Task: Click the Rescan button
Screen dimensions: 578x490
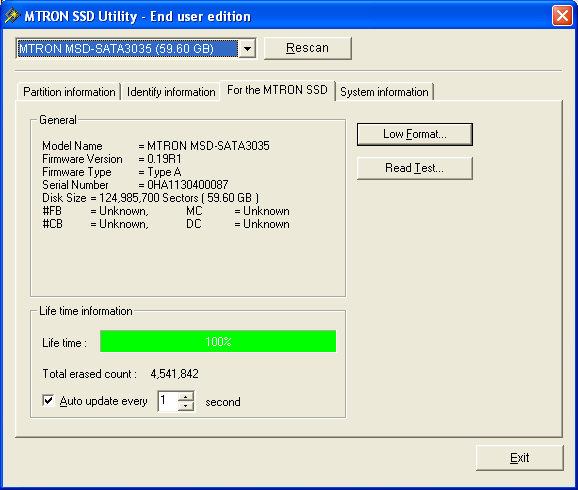Action: point(307,48)
